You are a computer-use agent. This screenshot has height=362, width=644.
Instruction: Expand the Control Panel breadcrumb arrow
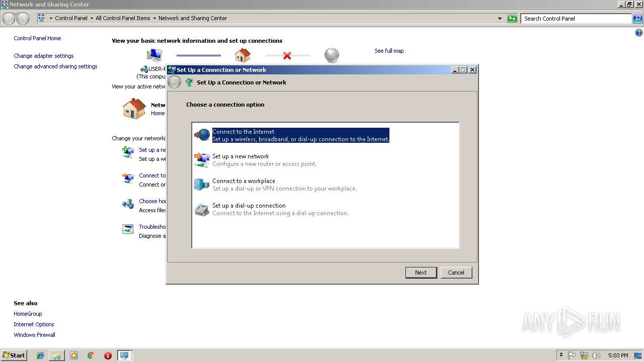click(91, 19)
